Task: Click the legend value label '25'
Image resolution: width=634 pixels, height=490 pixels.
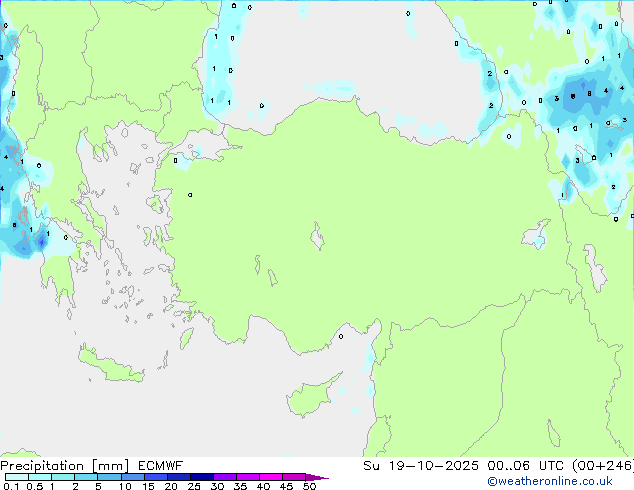Action: 194,486
